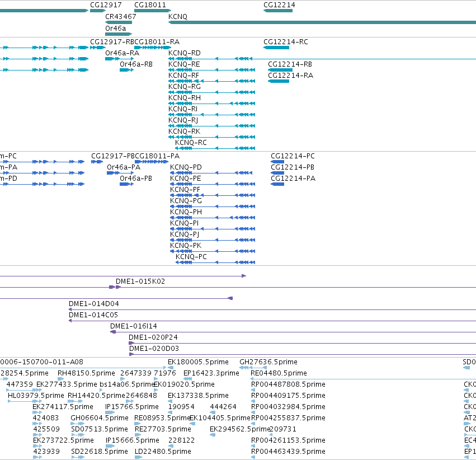The width and height of the screenshot is (476, 460).
Task: Select protein CG12214-PC
Action: point(277,162)
